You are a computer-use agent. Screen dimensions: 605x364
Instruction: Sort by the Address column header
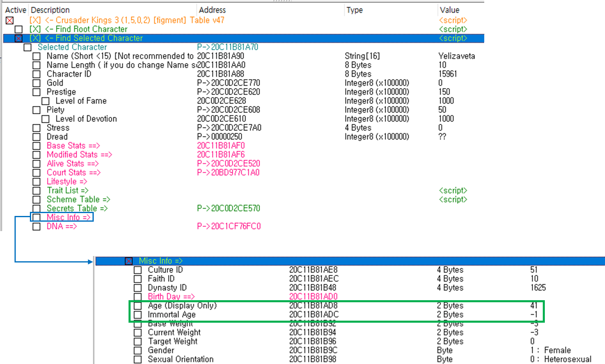[212, 10]
